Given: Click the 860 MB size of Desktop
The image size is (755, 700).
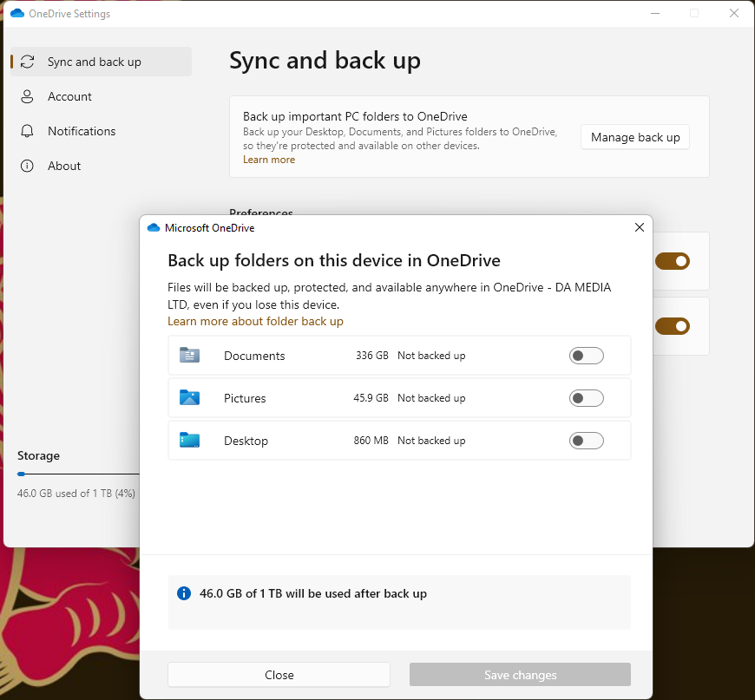Looking at the screenshot, I should point(371,440).
